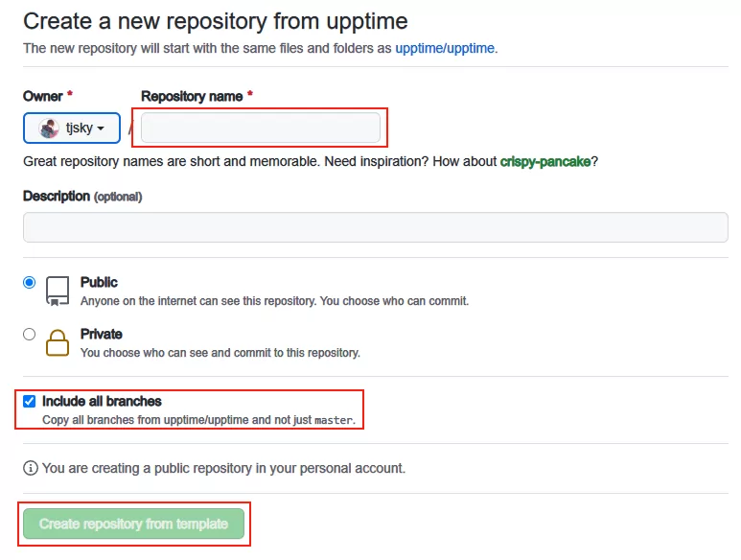Click Create repository from template button
Viewport: 741px width, 560px height.
134,524
